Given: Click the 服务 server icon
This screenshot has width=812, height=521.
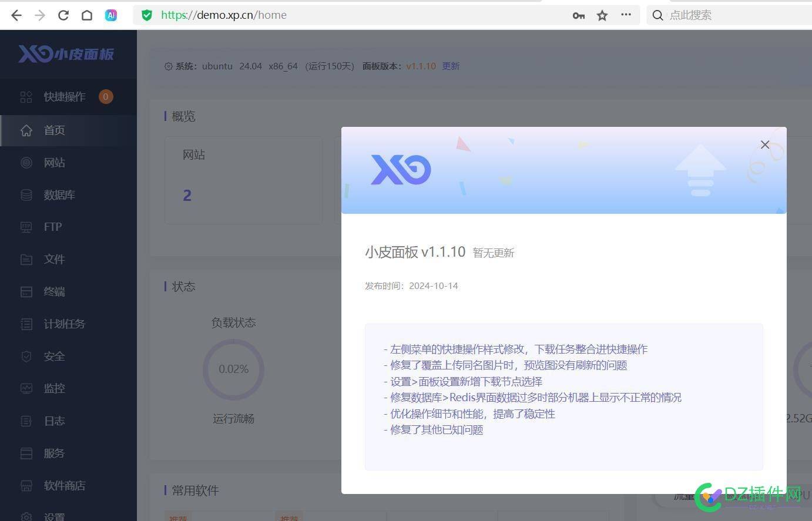Looking at the screenshot, I should 26,453.
